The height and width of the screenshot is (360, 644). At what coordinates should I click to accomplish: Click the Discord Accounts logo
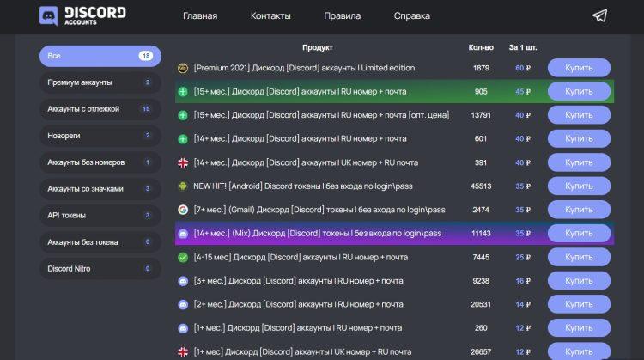(82, 15)
